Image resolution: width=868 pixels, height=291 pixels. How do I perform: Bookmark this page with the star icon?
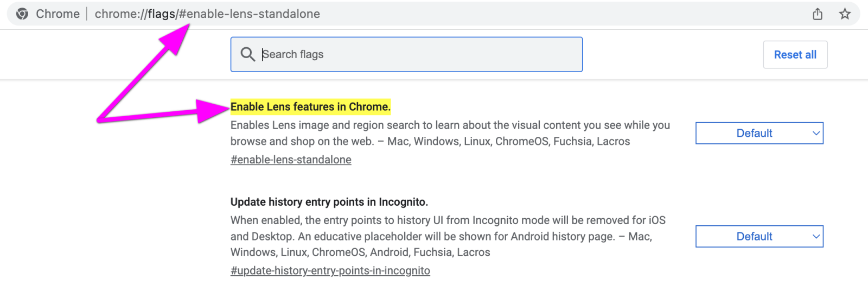pos(845,14)
